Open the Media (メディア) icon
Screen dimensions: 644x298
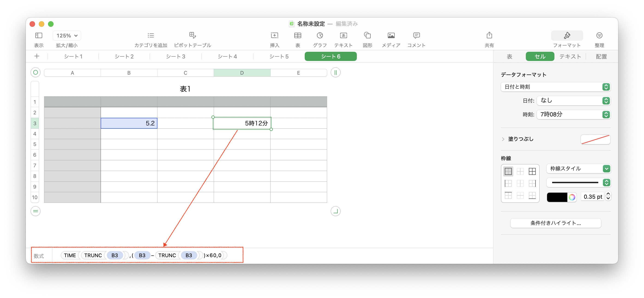[x=391, y=35]
